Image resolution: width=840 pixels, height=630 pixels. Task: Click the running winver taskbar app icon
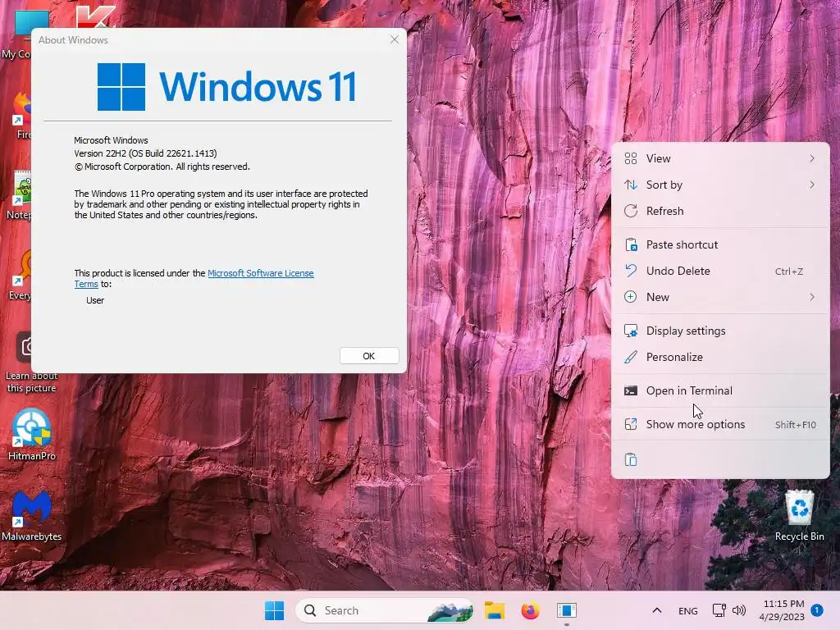566,610
